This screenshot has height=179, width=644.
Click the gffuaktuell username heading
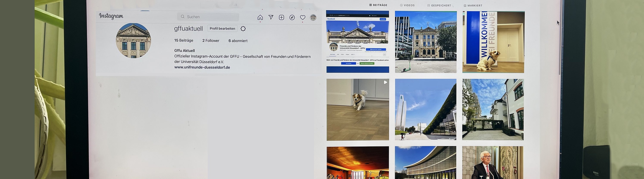189,29
